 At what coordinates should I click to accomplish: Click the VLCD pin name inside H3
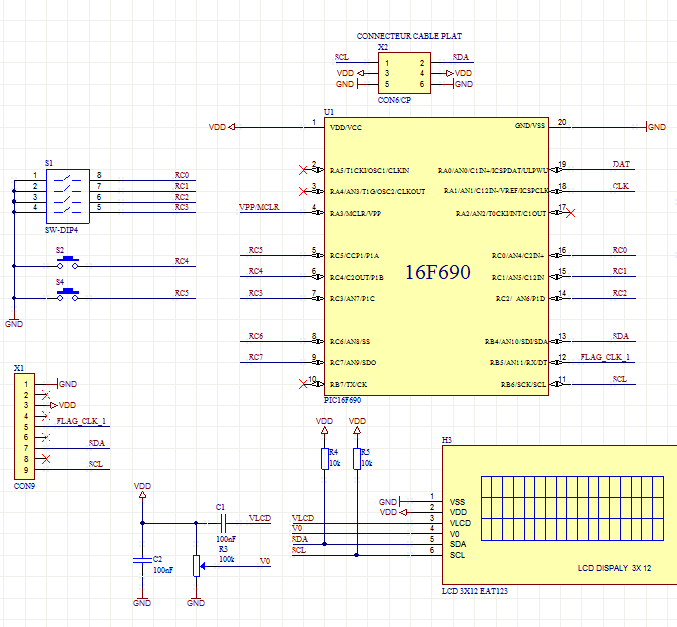click(460, 523)
